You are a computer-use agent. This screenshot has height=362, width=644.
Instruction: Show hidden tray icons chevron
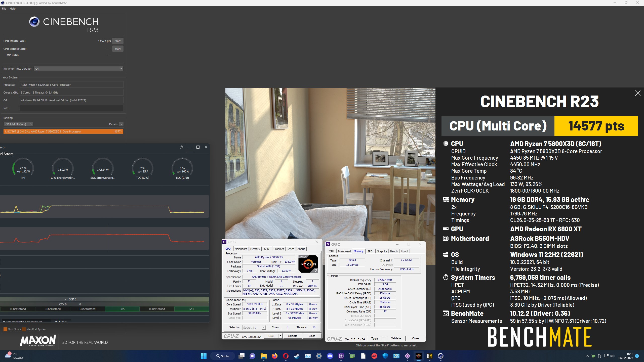(587, 356)
